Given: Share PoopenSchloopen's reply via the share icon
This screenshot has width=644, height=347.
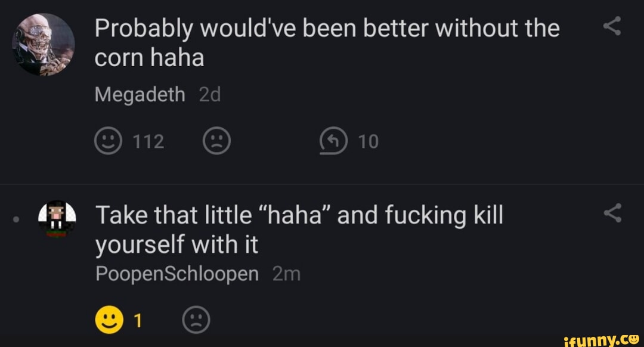Looking at the screenshot, I should (612, 213).
